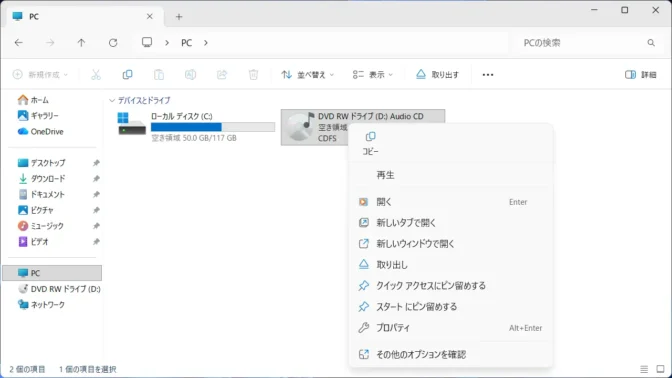Click the search magnifier icon

pyautogui.click(x=651, y=42)
